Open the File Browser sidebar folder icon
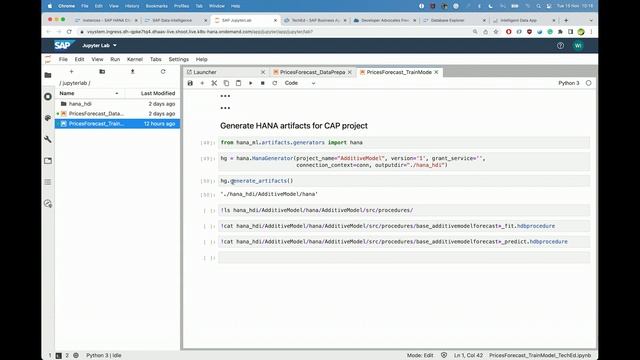This screenshot has height=360, width=640. [48, 75]
